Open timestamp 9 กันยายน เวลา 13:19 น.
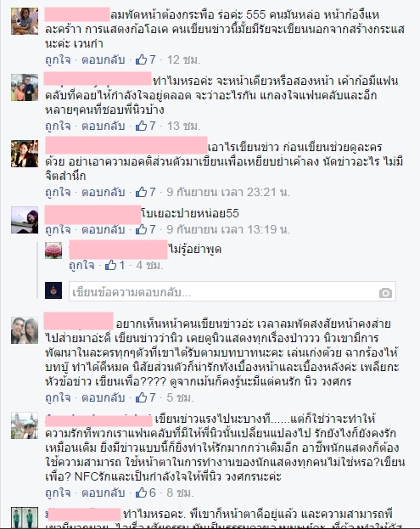Viewport: 420px width, 529px height. tap(228, 229)
